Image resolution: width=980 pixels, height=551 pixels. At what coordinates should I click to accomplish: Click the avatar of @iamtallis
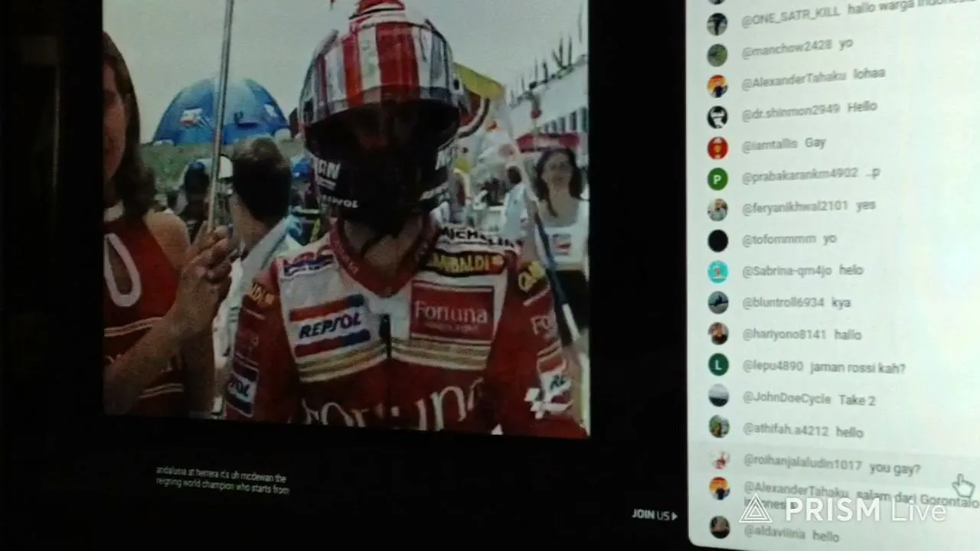tap(717, 148)
